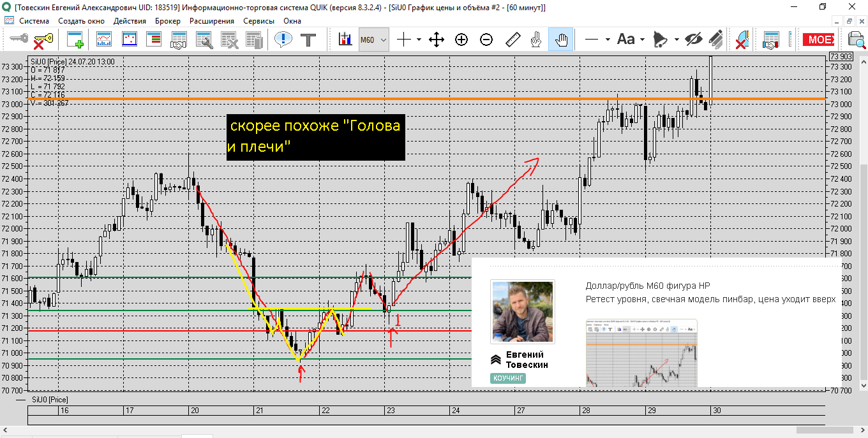Expand the Aa text tool dropdown
This screenshot has width=868, height=438.
[x=642, y=40]
